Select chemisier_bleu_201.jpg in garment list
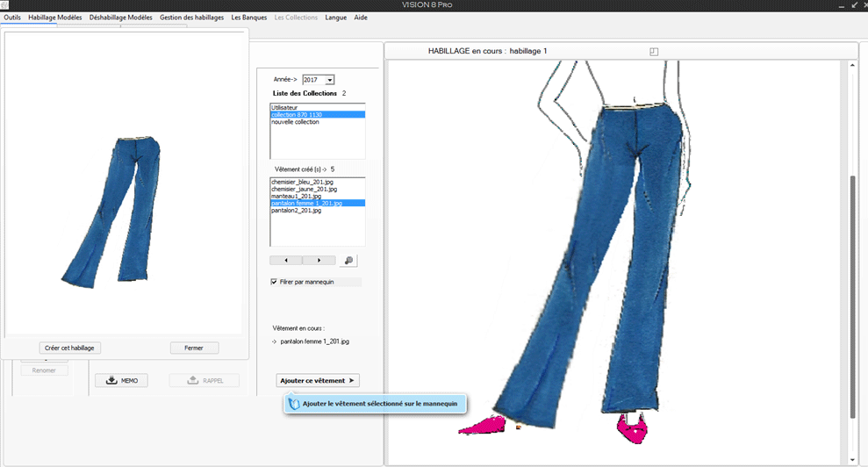868x467 pixels. 303,182
